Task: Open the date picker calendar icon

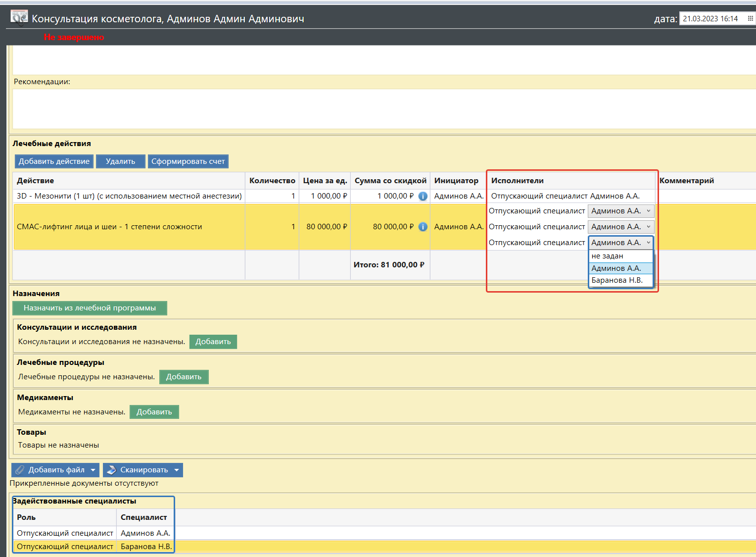Action: 750,18
